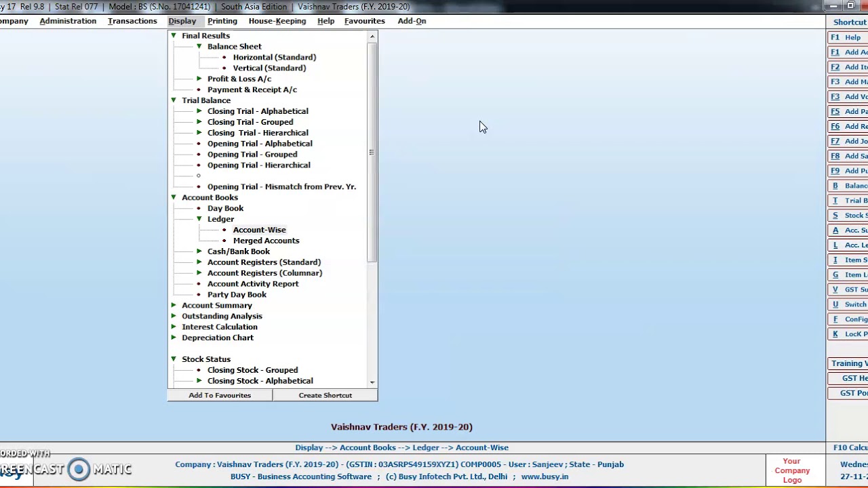868x488 pixels.
Task: Collapse the Final Results tree node
Action: click(174, 35)
